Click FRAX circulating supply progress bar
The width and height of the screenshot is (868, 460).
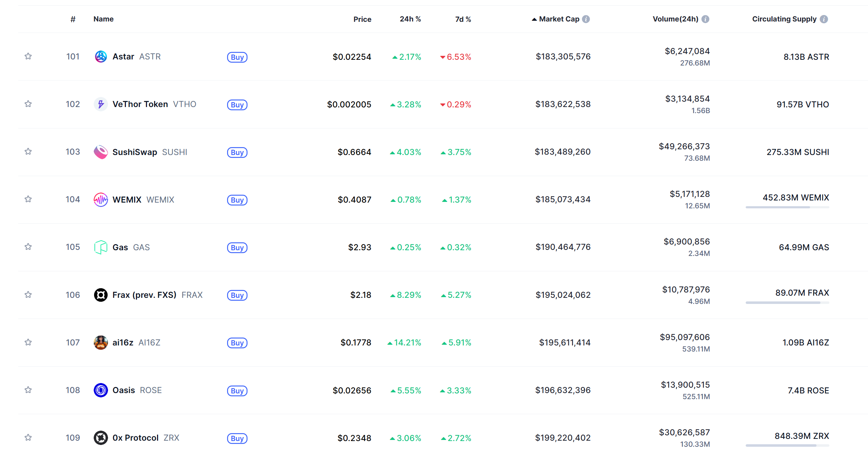pos(787,303)
